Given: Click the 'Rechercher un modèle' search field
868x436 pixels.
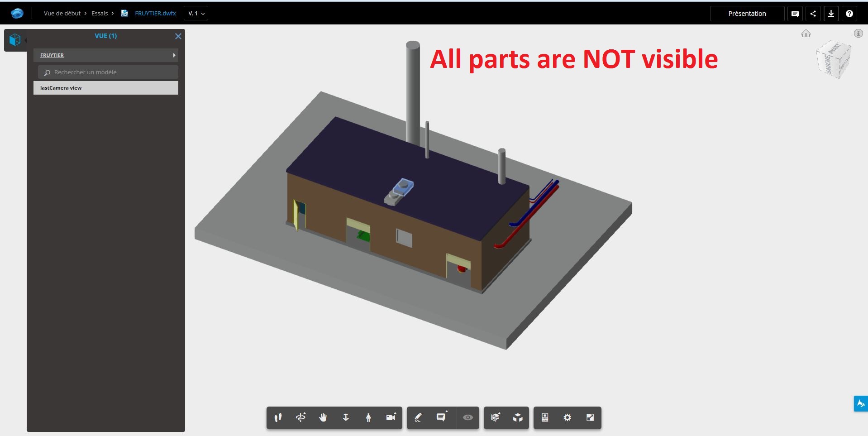Looking at the screenshot, I should tap(107, 72).
